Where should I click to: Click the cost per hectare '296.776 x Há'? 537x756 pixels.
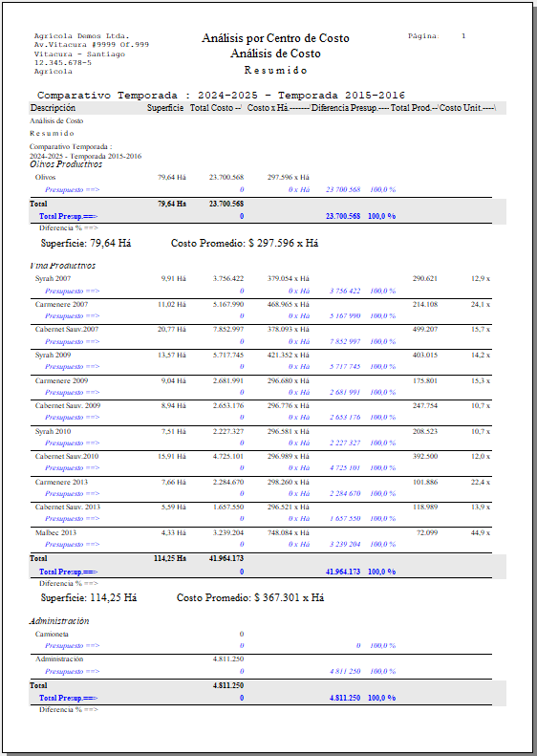(x=289, y=405)
